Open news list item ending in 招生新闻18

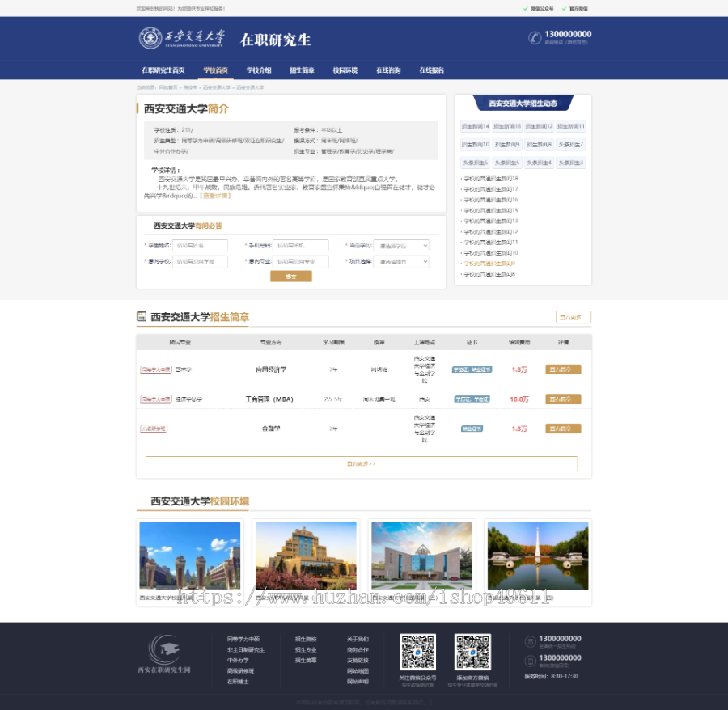pyautogui.click(x=491, y=178)
